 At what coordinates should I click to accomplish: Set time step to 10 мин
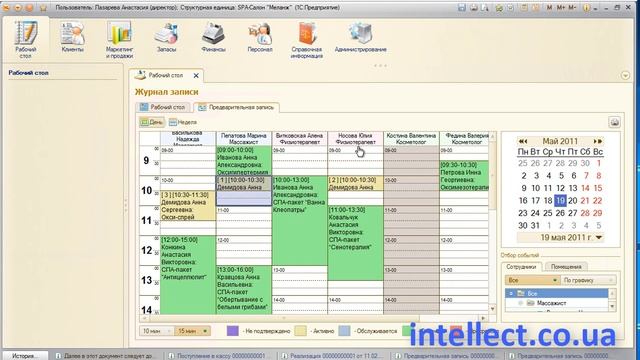(157, 331)
